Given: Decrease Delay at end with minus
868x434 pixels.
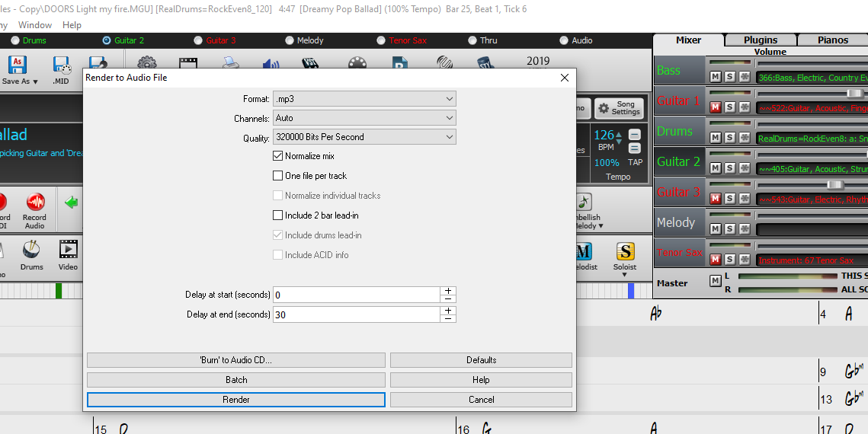Looking at the screenshot, I should [x=448, y=318].
